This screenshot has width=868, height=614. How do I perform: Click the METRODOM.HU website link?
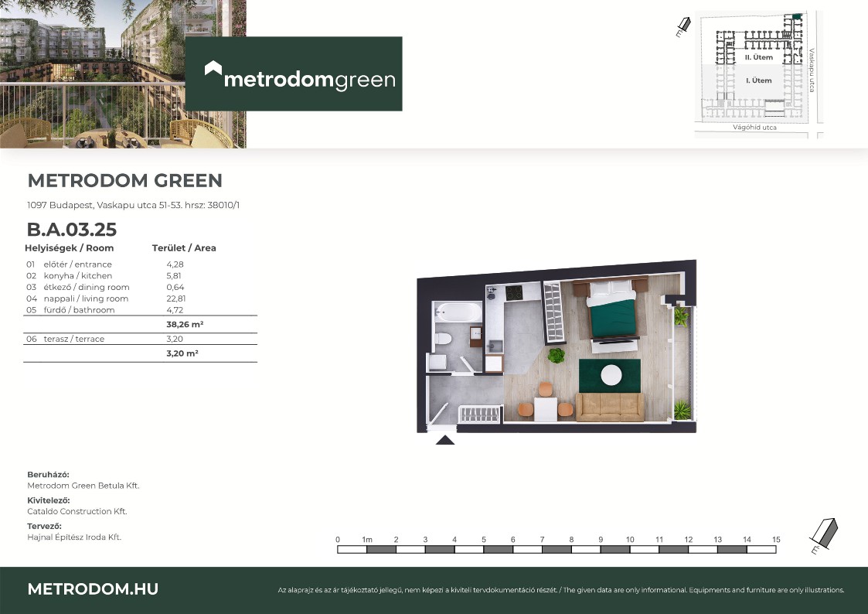[x=93, y=589]
